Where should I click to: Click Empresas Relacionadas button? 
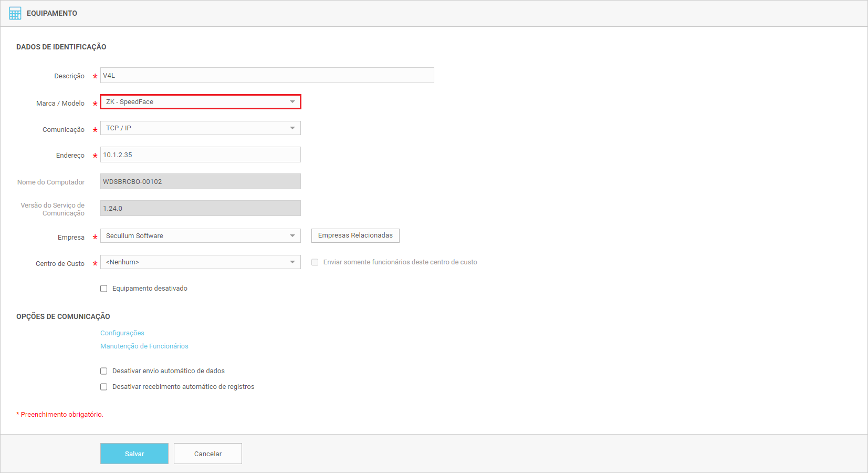(x=355, y=235)
